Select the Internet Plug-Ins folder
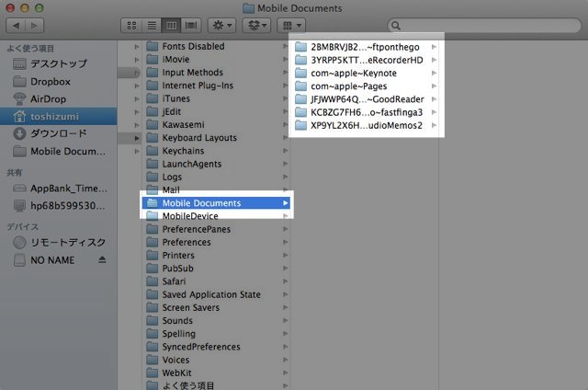 click(x=217, y=86)
